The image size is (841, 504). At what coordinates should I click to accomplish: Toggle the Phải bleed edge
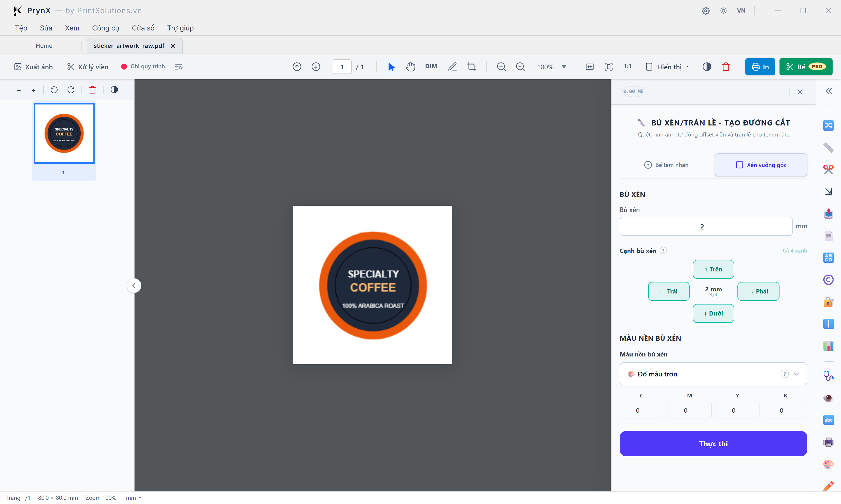tap(758, 291)
